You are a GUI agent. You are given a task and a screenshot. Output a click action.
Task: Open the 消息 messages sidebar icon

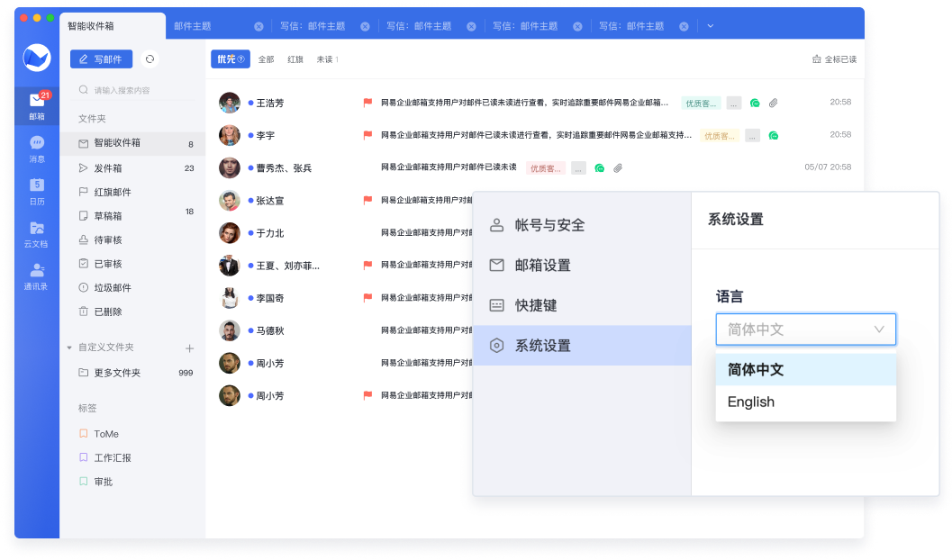(x=37, y=149)
